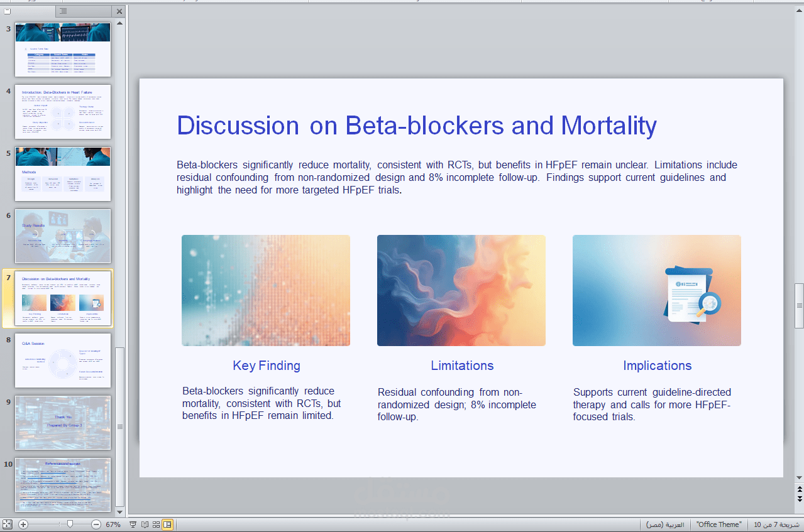Select the Limitations abstract image
This screenshot has width=804, height=532.
coord(461,290)
